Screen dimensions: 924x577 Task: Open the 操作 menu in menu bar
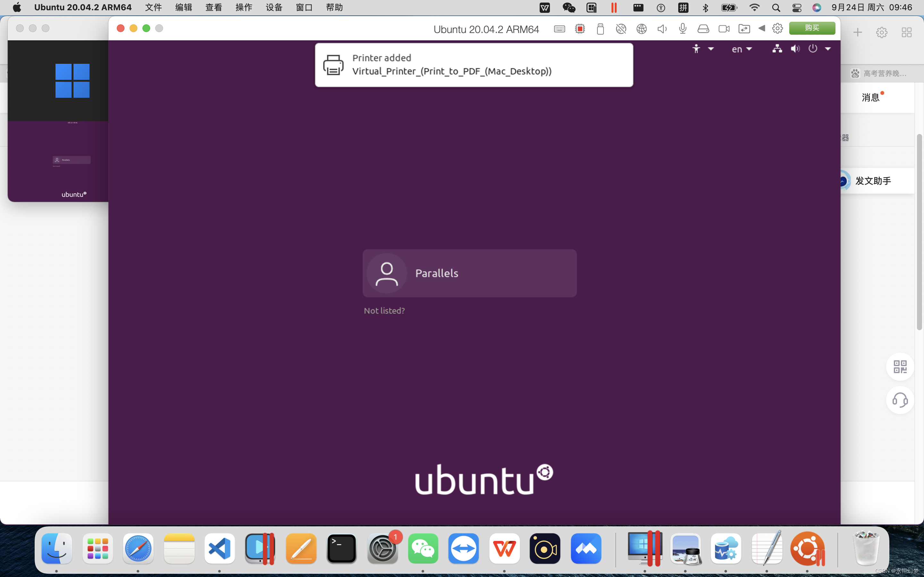[244, 8]
